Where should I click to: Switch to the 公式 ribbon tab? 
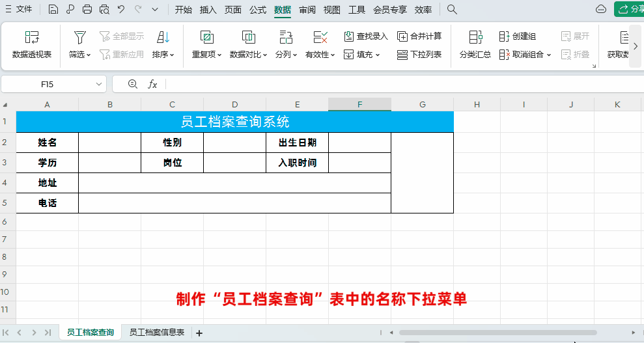click(x=257, y=9)
